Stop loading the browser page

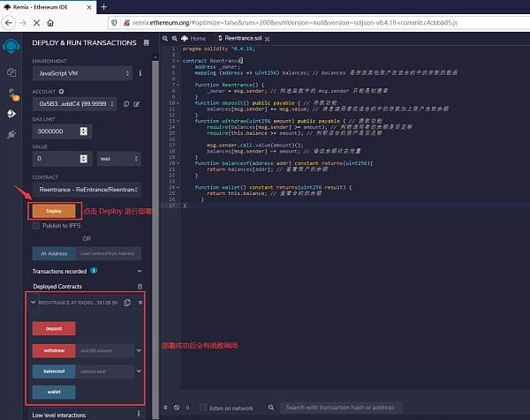coord(36,23)
